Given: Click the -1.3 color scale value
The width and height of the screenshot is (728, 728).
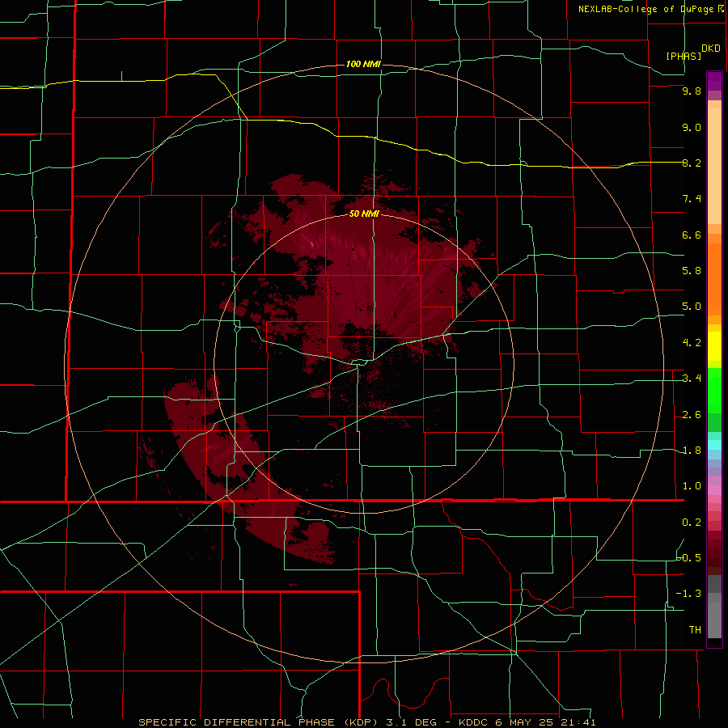Looking at the screenshot, I should 689,594.
